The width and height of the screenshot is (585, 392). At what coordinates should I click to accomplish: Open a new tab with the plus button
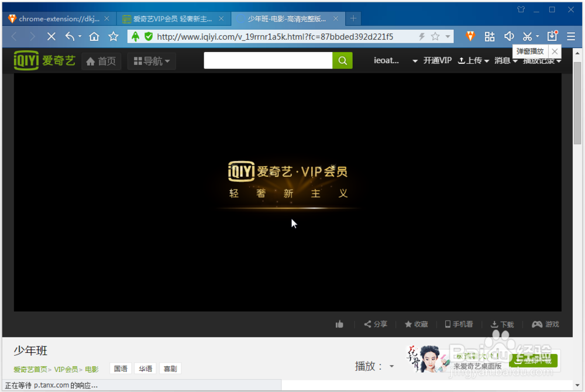tap(353, 18)
